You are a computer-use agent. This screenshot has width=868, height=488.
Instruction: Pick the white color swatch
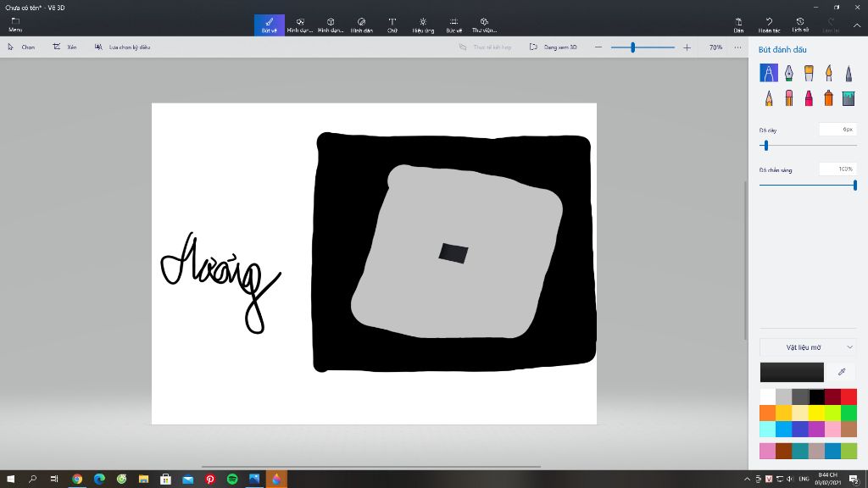pyautogui.click(x=767, y=396)
